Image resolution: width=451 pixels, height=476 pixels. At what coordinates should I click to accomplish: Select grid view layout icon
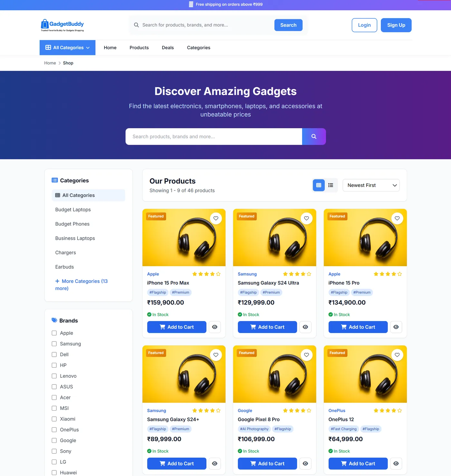coord(319,185)
